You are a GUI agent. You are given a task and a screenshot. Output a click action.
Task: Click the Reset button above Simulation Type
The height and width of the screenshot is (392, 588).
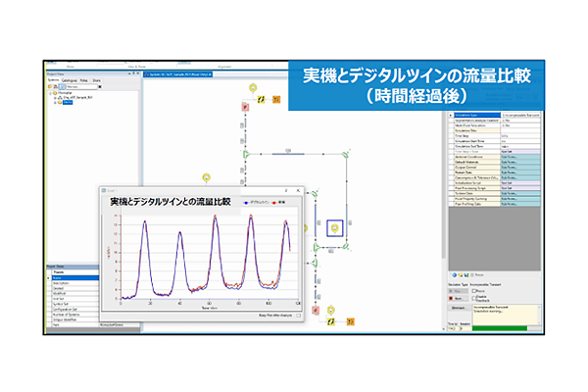(477, 275)
